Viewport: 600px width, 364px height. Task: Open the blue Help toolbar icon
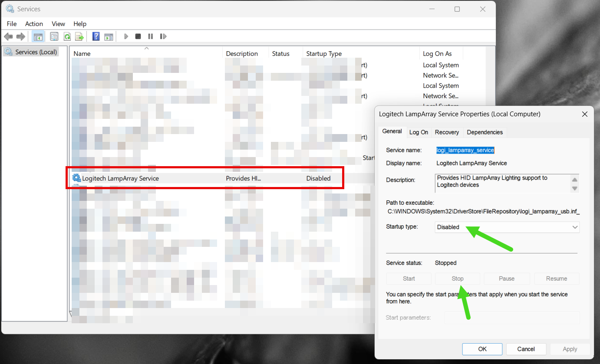(x=96, y=36)
